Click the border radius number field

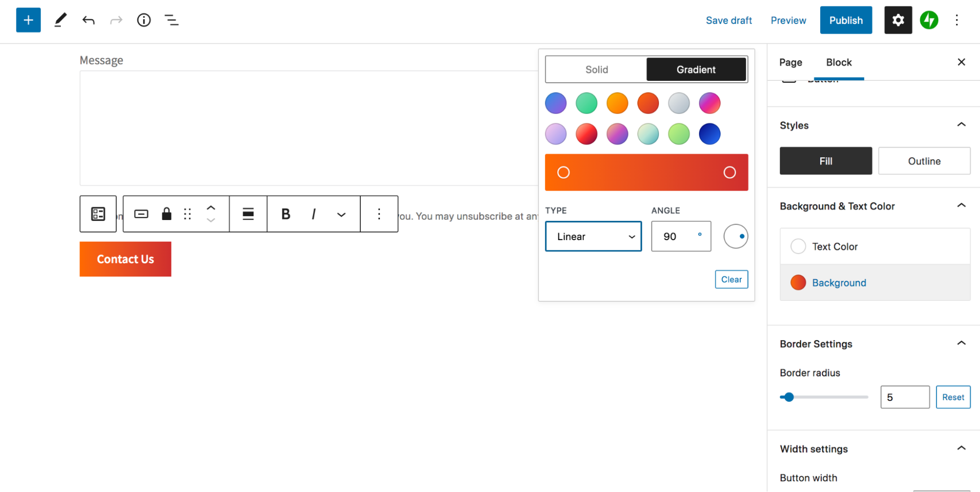pos(905,397)
